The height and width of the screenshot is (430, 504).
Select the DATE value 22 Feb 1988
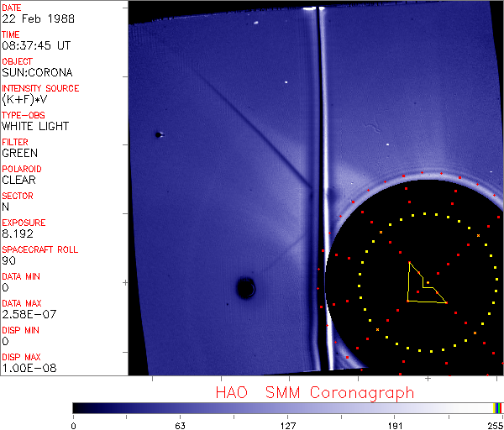(31, 19)
